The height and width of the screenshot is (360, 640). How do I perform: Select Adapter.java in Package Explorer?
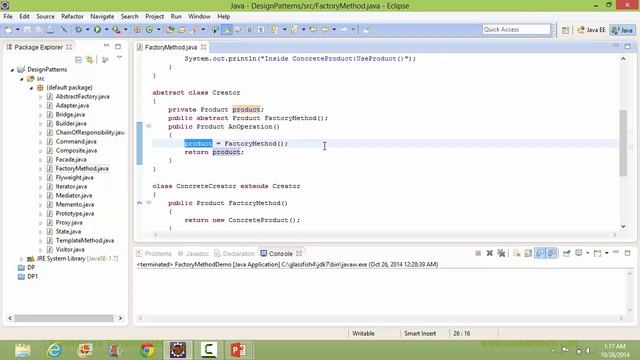point(72,106)
